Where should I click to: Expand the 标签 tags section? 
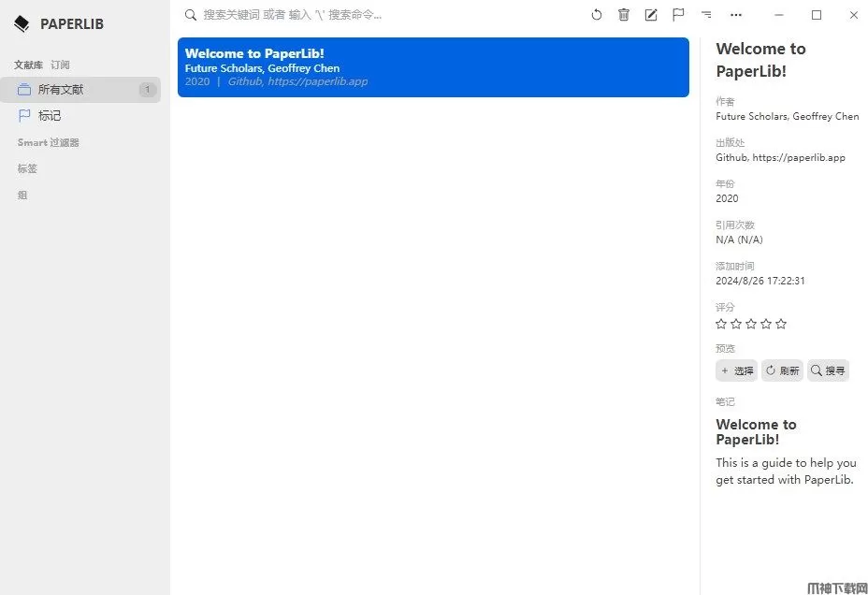point(27,168)
